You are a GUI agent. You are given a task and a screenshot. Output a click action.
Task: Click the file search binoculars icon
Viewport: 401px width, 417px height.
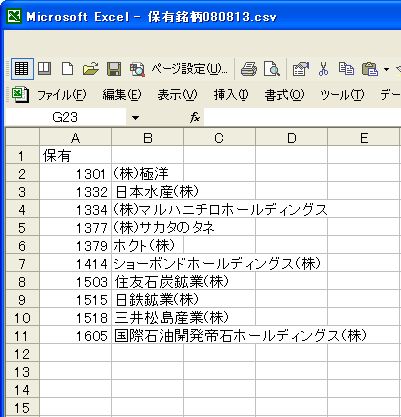tap(137, 70)
